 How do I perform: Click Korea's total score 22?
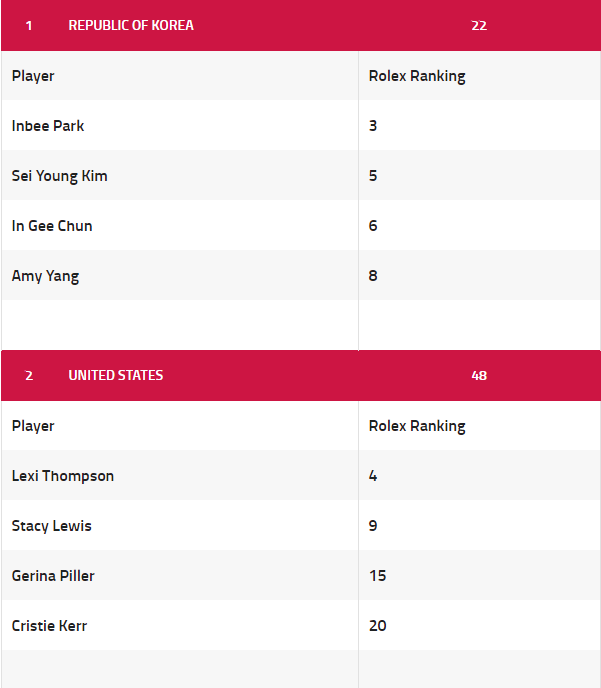coord(479,25)
